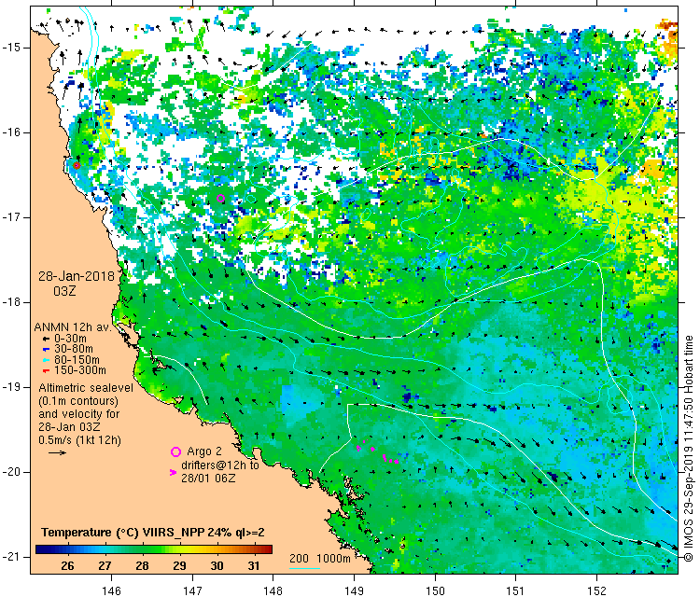This screenshot has width=700, height=597.
Task: Click the -18 latitude axis label
Action: (10, 302)
